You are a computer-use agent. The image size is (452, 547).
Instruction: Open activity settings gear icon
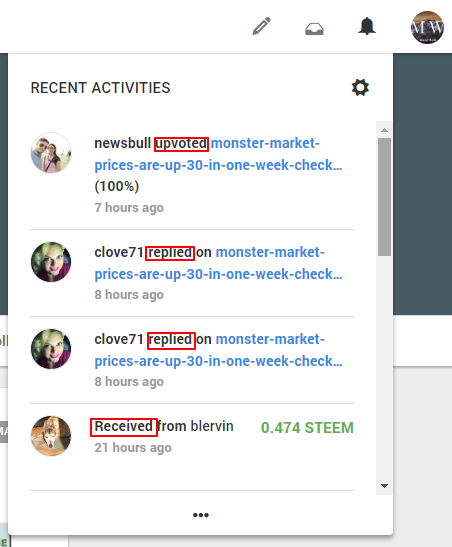click(x=360, y=87)
